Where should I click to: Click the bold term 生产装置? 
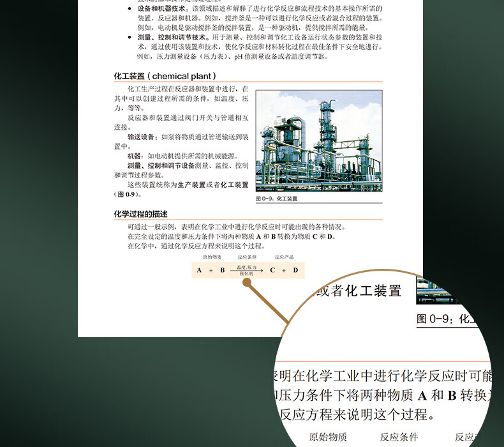pos(190,185)
